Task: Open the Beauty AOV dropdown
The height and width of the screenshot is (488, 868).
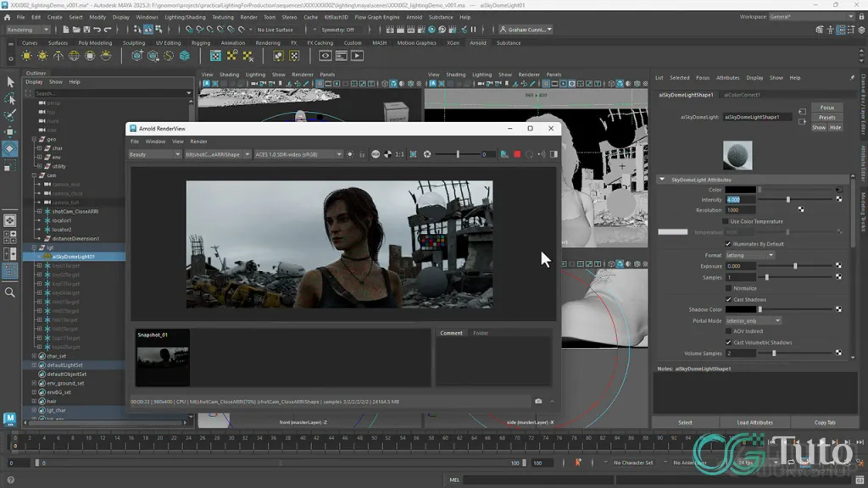Action: [x=154, y=154]
